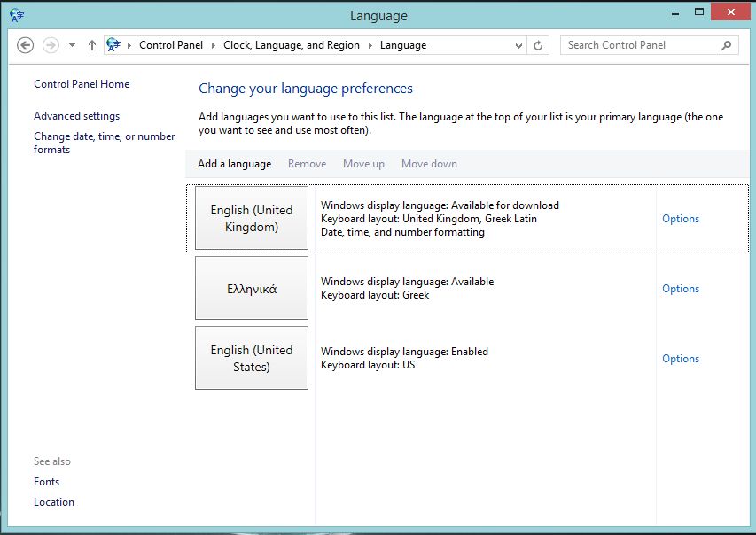Image resolution: width=756 pixels, height=535 pixels.
Task: Click 'Keyboard layout: US' text
Action: pyautogui.click(x=368, y=365)
